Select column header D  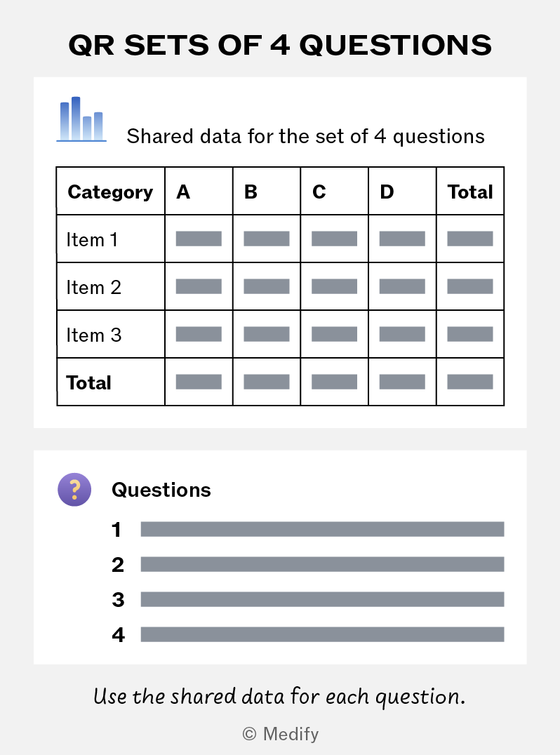387,192
